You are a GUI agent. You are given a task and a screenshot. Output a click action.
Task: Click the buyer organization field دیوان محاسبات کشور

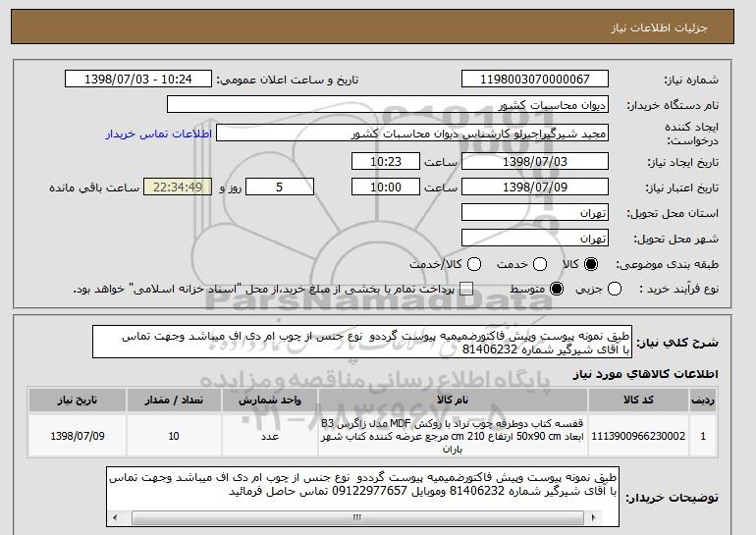[x=388, y=105]
